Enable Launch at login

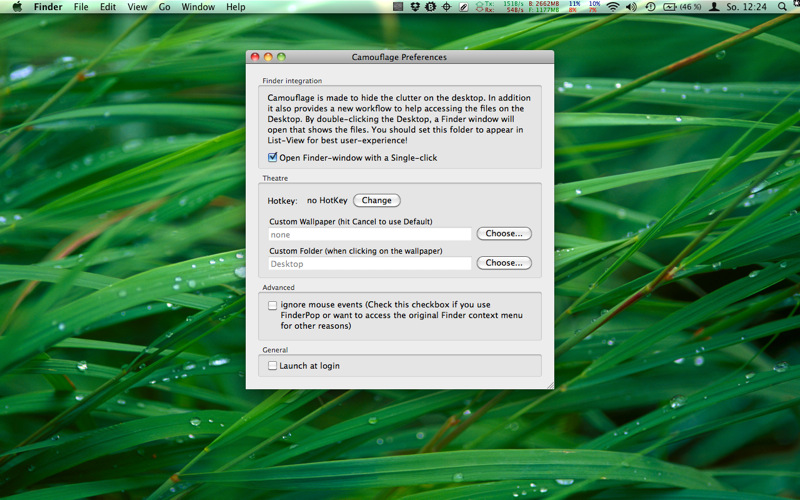coord(272,366)
